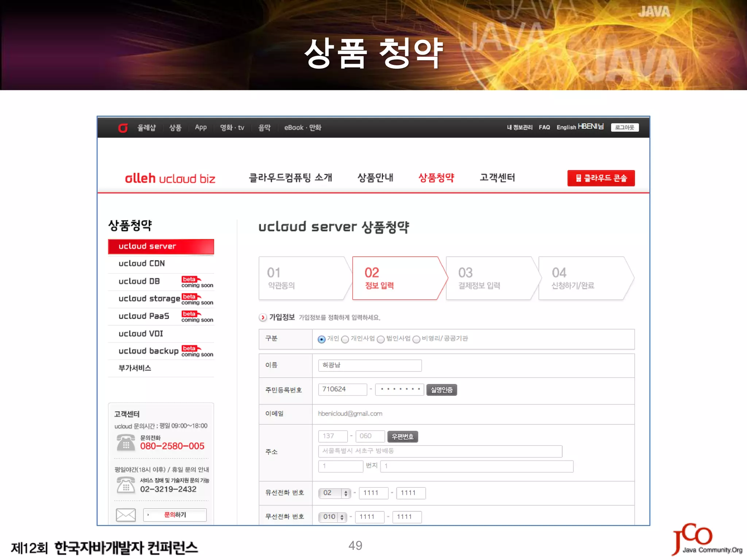
Task: Go to 영화·tv in top bar
Action: click(232, 128)
